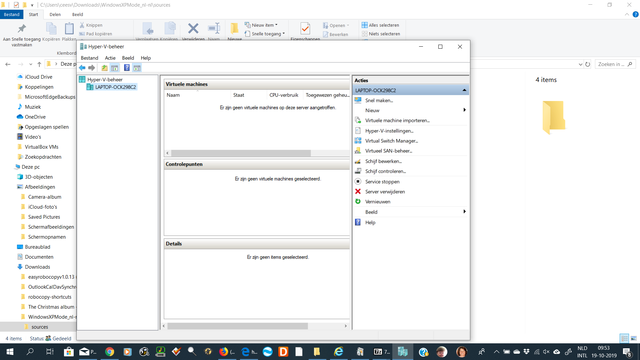
Task: Select Downloads in Explorer sidebar
Action: point(37,267)
